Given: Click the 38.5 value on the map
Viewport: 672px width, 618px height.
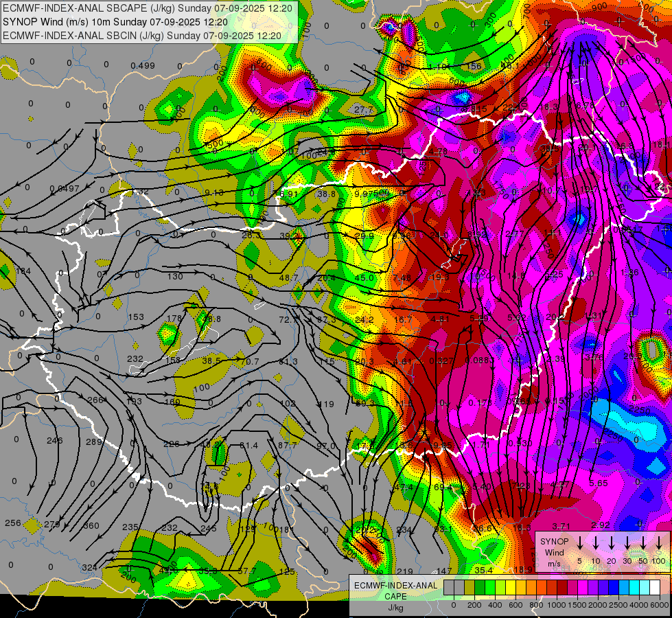Looking at the screenshot, I should point(211,361).
